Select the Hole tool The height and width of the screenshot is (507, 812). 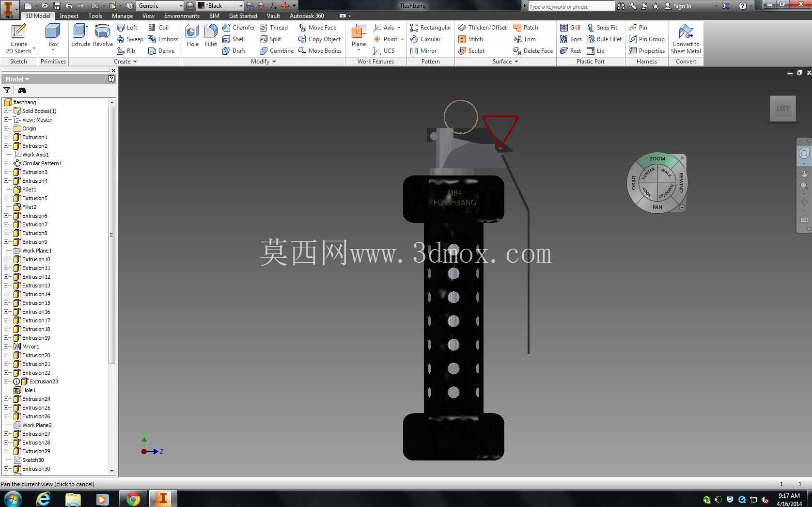coord(192,36)
